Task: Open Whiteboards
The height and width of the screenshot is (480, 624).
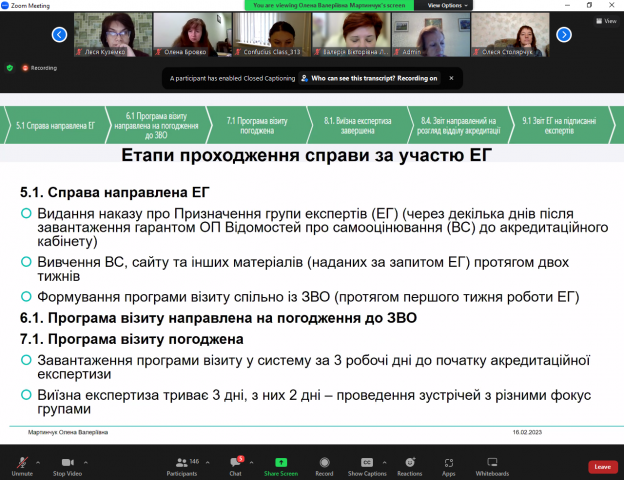Action: coord(492,464)
